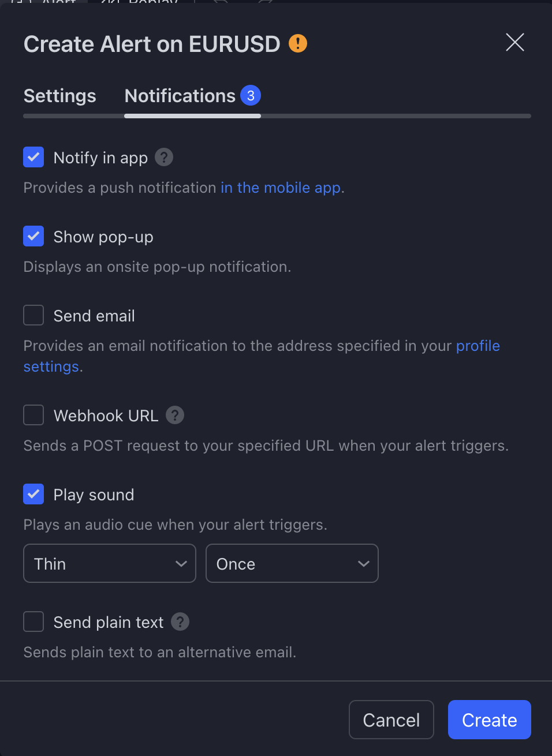Show help for Send plain text
The height and width of the screenshot is (756, 552).
tap(180, 622)
